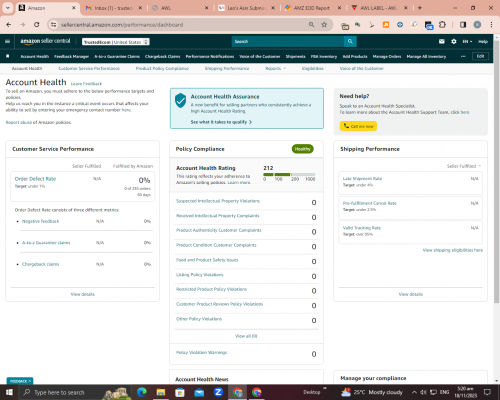
Task: Open View details under Shipping Performance
Action: point(411,294)
